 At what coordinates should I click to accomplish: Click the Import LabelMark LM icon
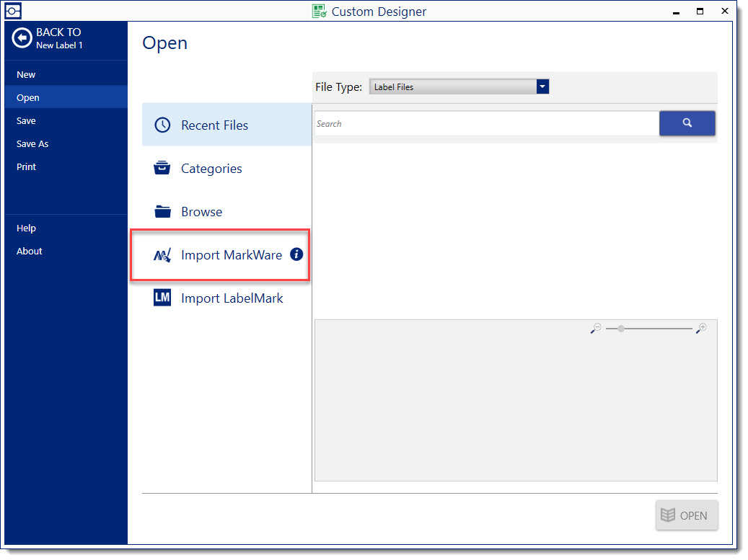pos(162,298)
